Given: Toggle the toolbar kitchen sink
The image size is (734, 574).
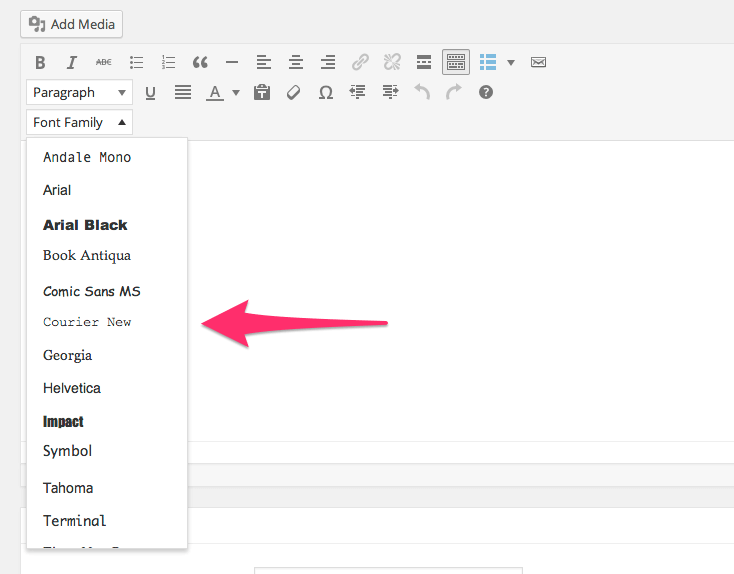Looking at the screenshot, I should point(455,62).
